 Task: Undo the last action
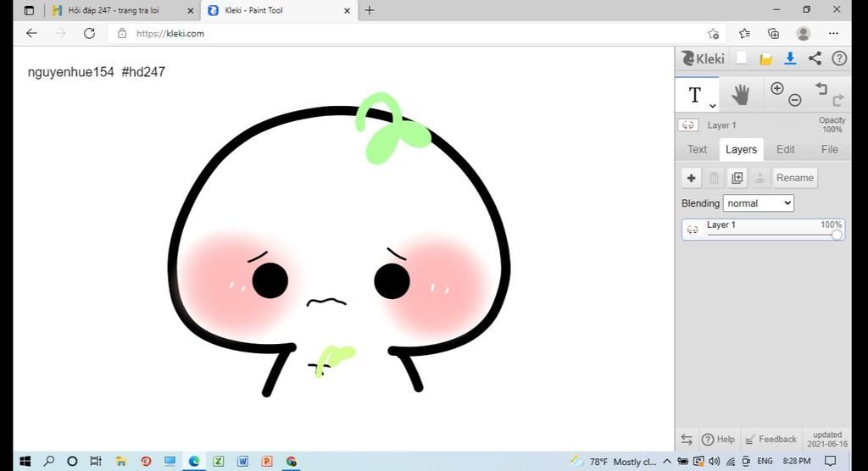coord(821,89)
